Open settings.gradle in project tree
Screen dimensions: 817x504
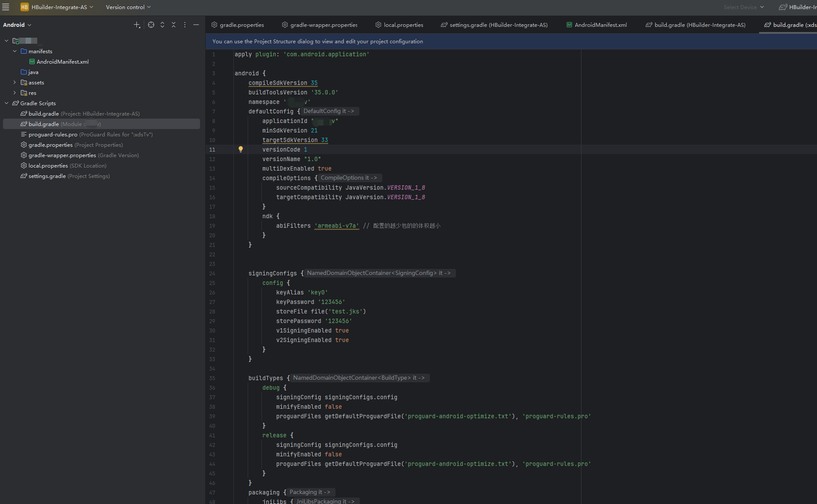click(x=47, y=176)
